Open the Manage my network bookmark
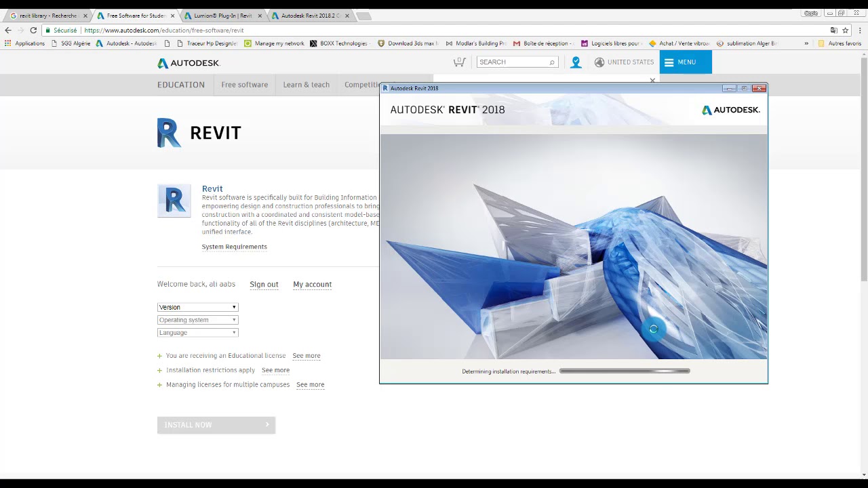 (274, 43)
